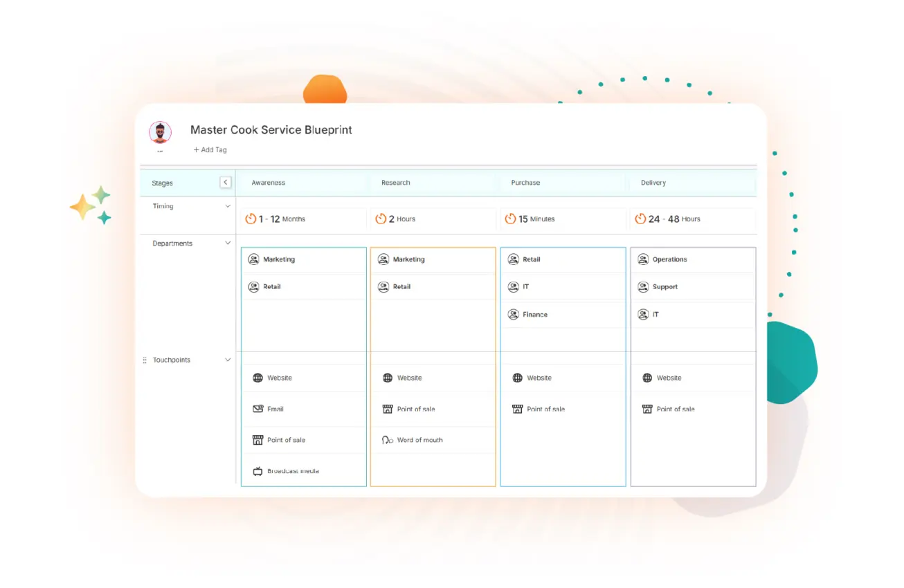The width and height of the screenshot is (904, 588).
Task: Click the 24 - 48 Hours timing value
Action: [x=674, y=219]
